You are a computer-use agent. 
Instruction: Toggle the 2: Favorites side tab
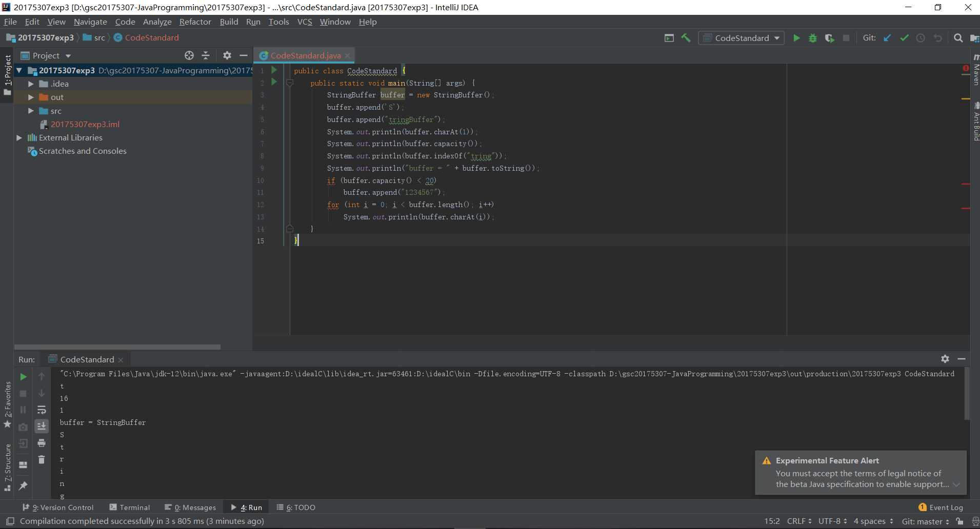click(x=7, y=404)
